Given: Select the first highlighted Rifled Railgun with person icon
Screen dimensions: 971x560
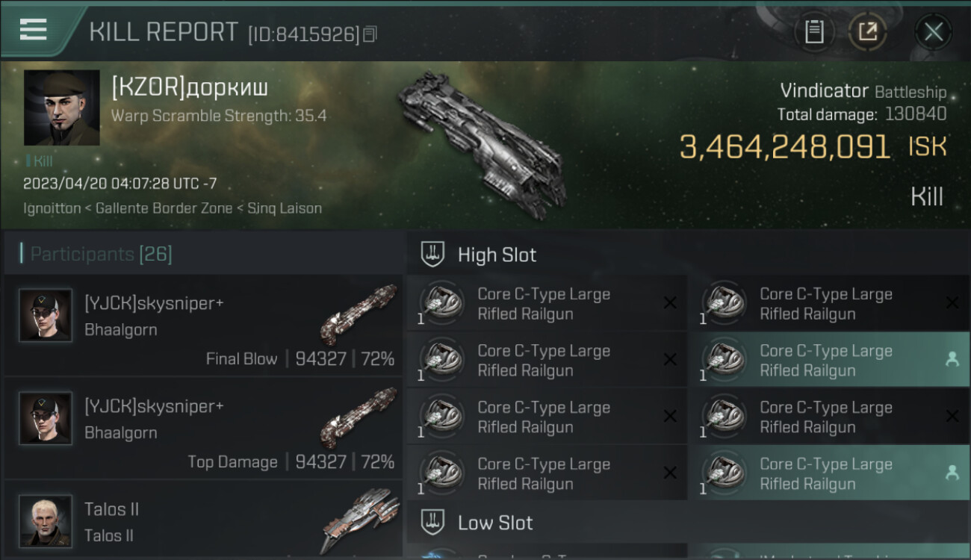Looking at the screenshot, I should [x=828, y=360].
